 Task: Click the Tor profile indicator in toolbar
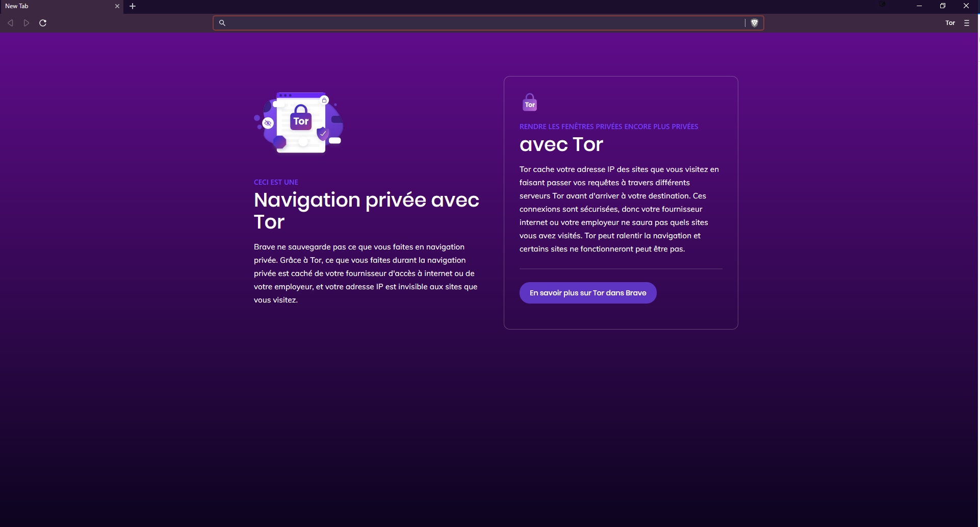pyautogui.click(x=950, y=23)
